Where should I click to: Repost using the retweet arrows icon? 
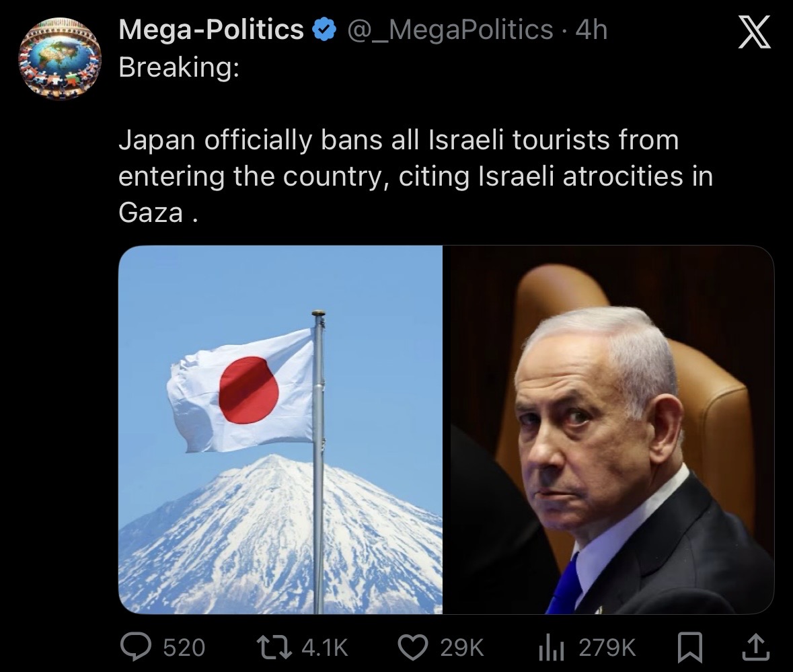[x=274, y=648]
